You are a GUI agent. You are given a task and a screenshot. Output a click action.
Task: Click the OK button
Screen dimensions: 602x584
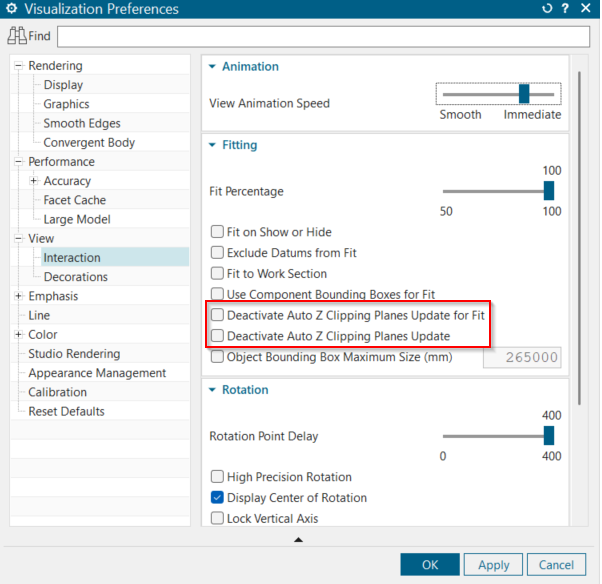coord(429,565)
